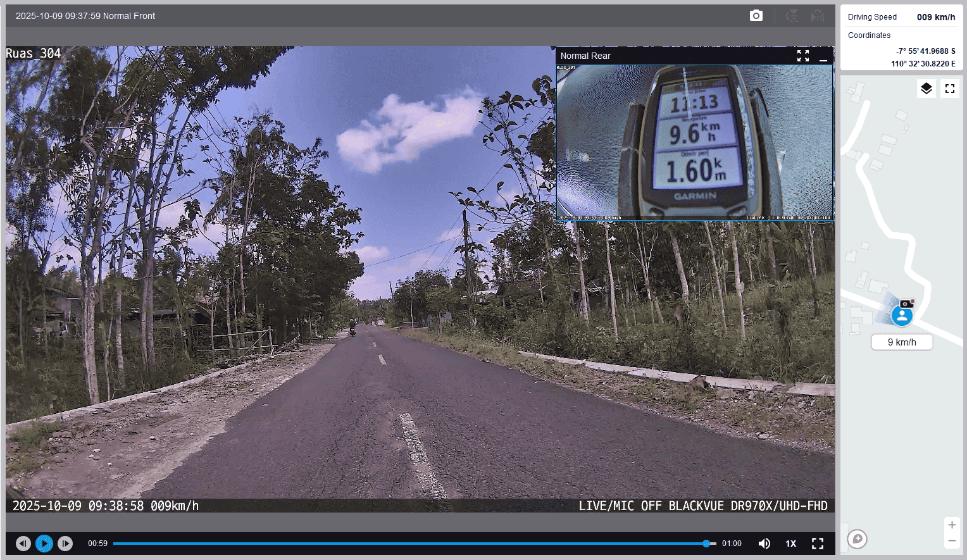Screen dimensions: 967x560
Task: Expand the map to fullscreen
Action: (949, 89)
